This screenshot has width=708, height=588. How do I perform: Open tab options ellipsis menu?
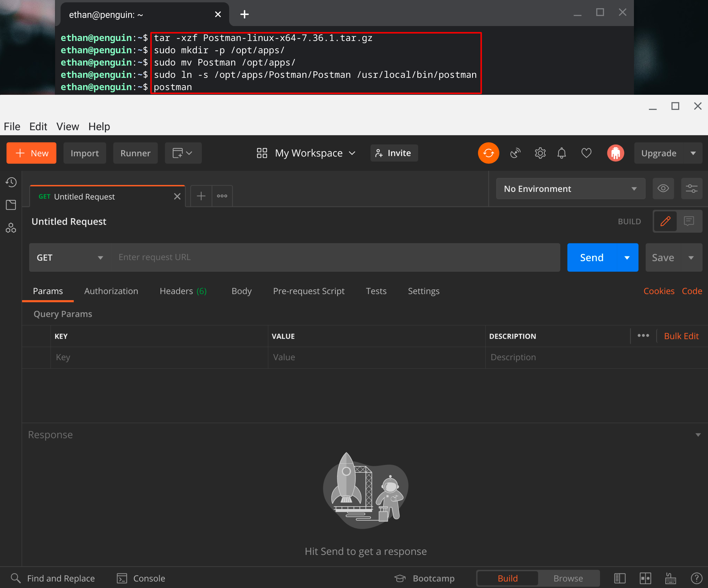coord(222,196)
